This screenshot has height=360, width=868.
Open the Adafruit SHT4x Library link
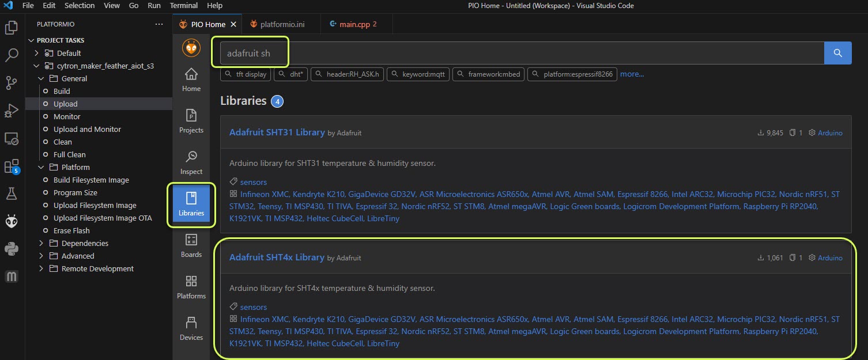(x=277, y=257)
